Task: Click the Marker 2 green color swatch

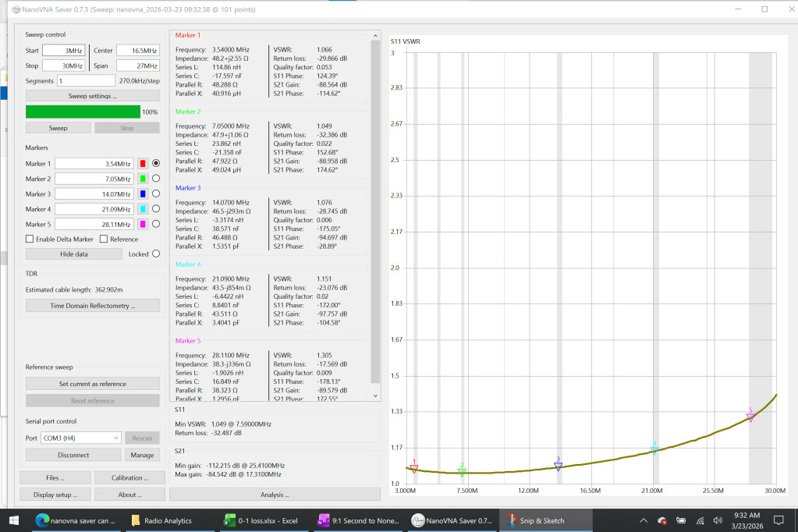Action: [x=142, y=179]
